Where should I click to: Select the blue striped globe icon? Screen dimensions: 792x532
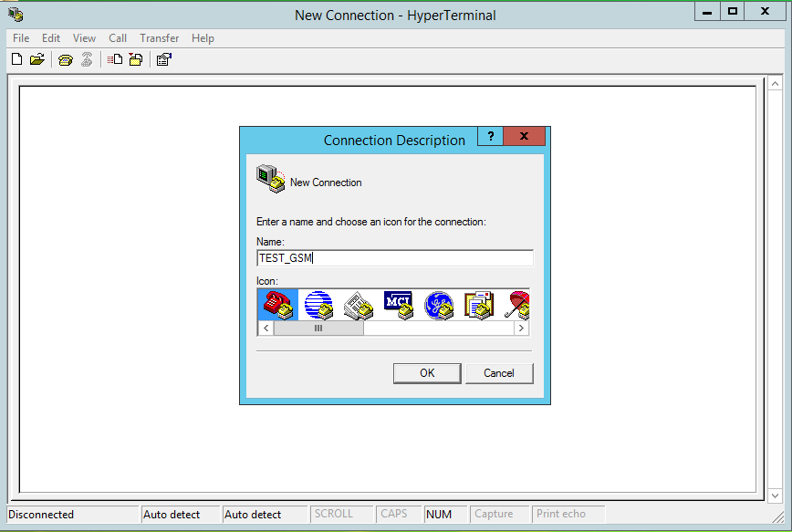[x=318, y=305]
